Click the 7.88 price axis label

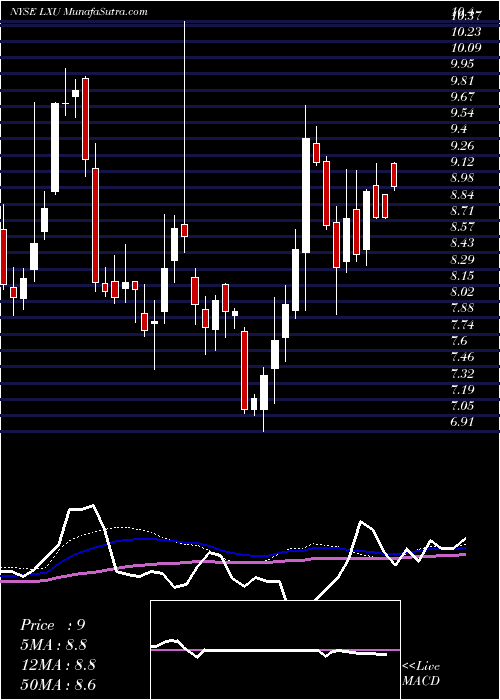464,308
